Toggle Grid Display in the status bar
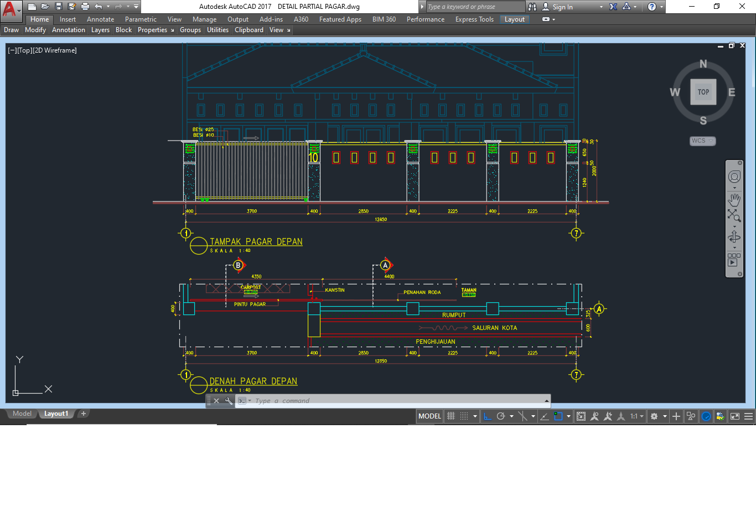756x532 pixels. pyautogui.click(x=463, y=416)
